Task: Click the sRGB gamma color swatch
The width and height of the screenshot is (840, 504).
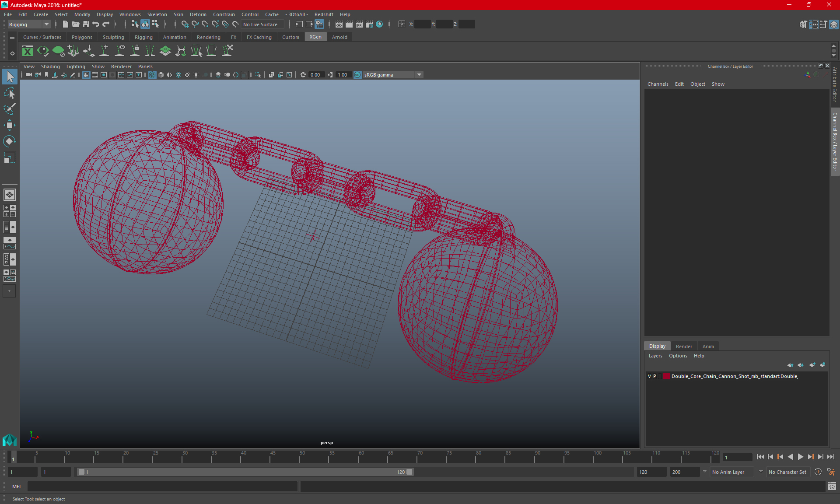Action: (x=357, y=74)
